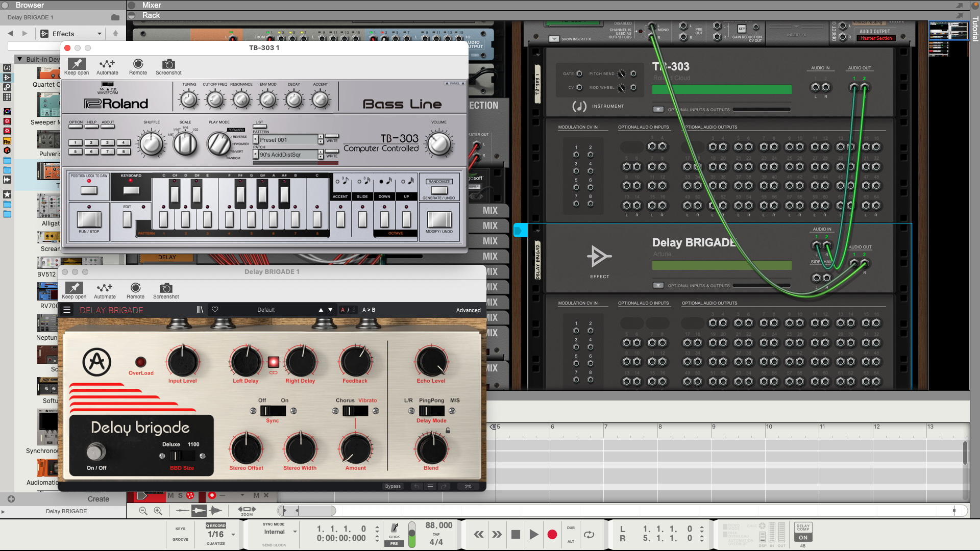
Task: Select the Rack tab at top
Action: (150, 15)
